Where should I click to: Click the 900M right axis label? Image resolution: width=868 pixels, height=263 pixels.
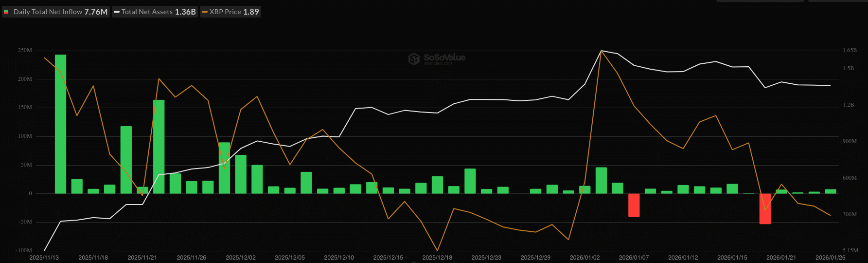(850, 142)
